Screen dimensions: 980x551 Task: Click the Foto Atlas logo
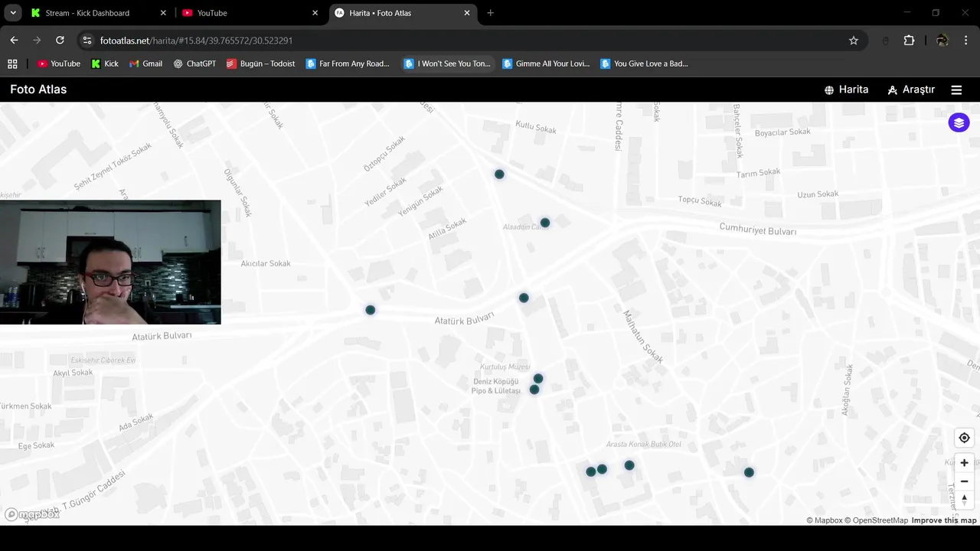[x=38, y=90]
